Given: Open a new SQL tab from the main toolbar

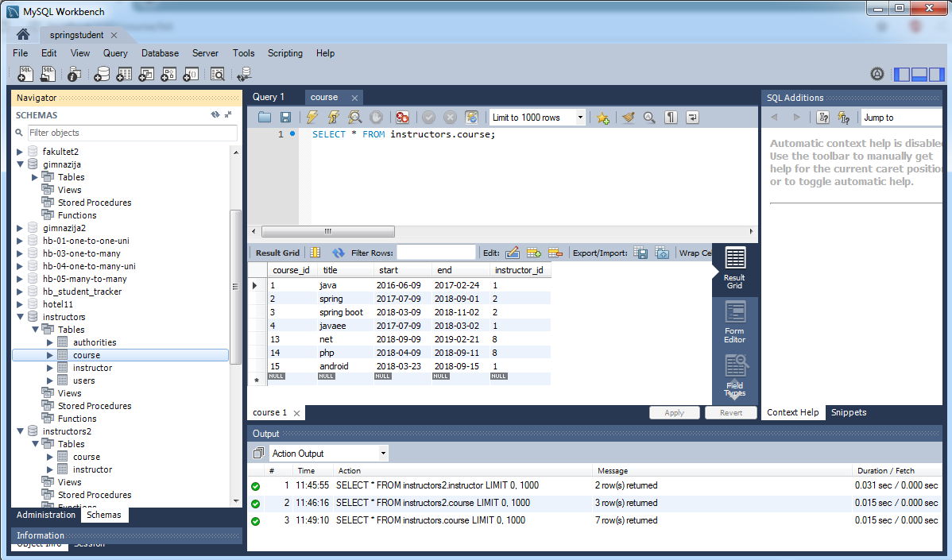Looking at the screenshot, I should [25, 74].
